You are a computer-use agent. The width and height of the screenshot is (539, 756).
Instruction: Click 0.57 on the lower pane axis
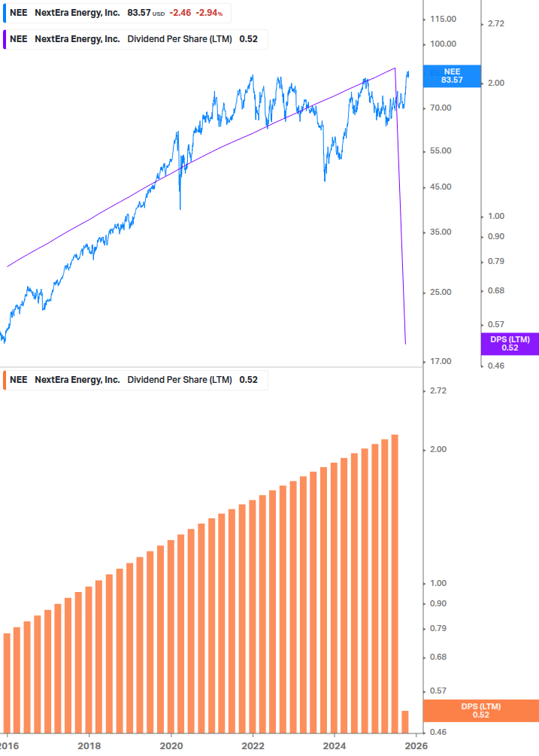point(438,691)
